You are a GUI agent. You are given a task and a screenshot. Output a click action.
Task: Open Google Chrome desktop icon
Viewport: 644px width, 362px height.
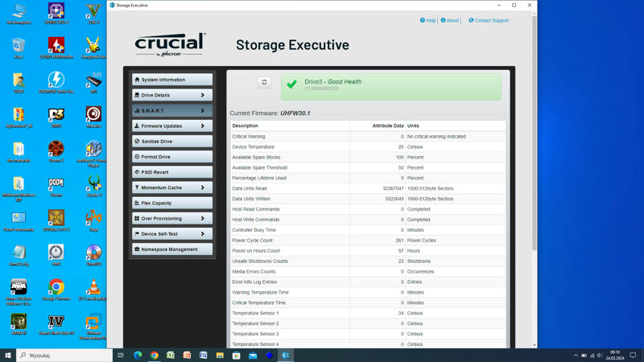click(56, 290)
